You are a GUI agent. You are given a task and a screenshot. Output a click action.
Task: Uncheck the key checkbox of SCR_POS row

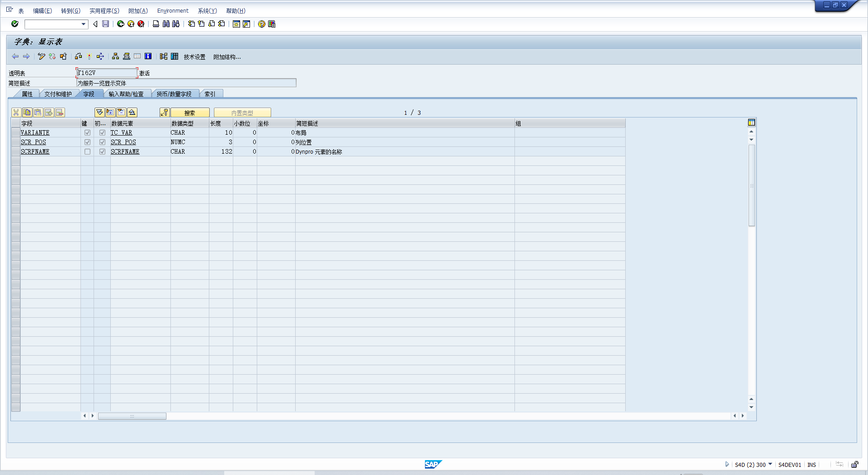coord(88,142)
